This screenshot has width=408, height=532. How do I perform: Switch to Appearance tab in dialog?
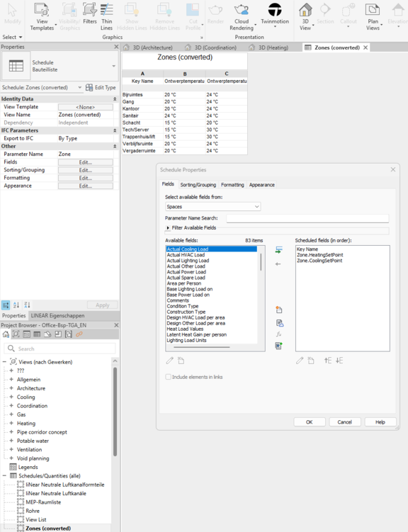coord(262,185)
